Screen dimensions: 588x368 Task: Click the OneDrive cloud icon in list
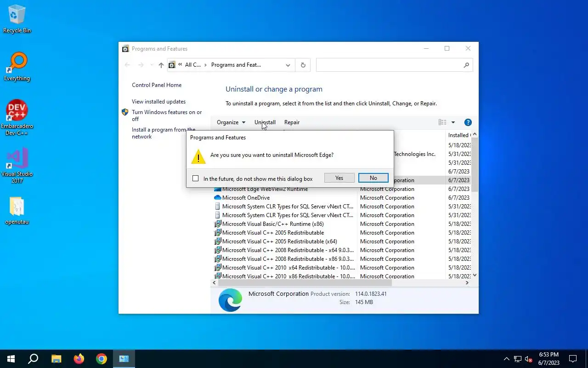[218, 198]
